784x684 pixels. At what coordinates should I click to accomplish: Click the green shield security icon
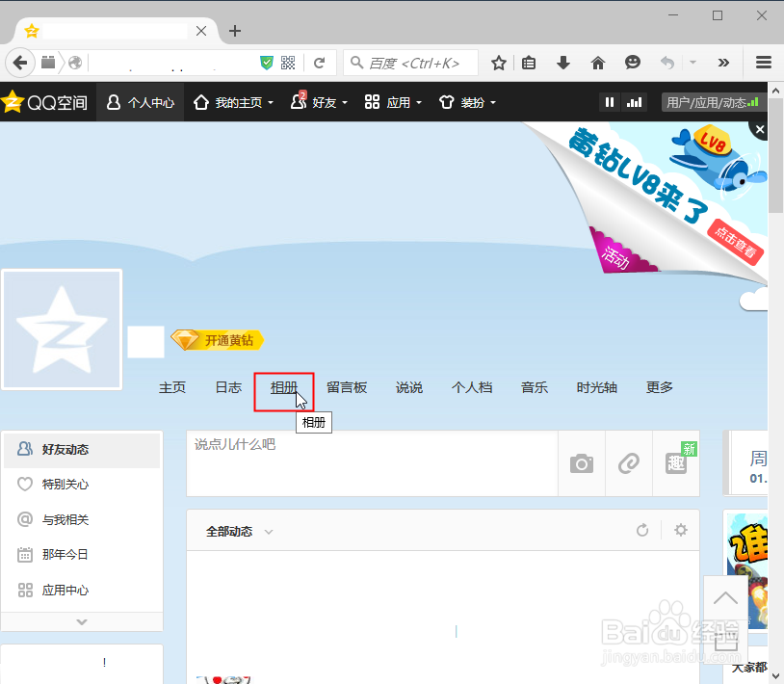point(267,63)
